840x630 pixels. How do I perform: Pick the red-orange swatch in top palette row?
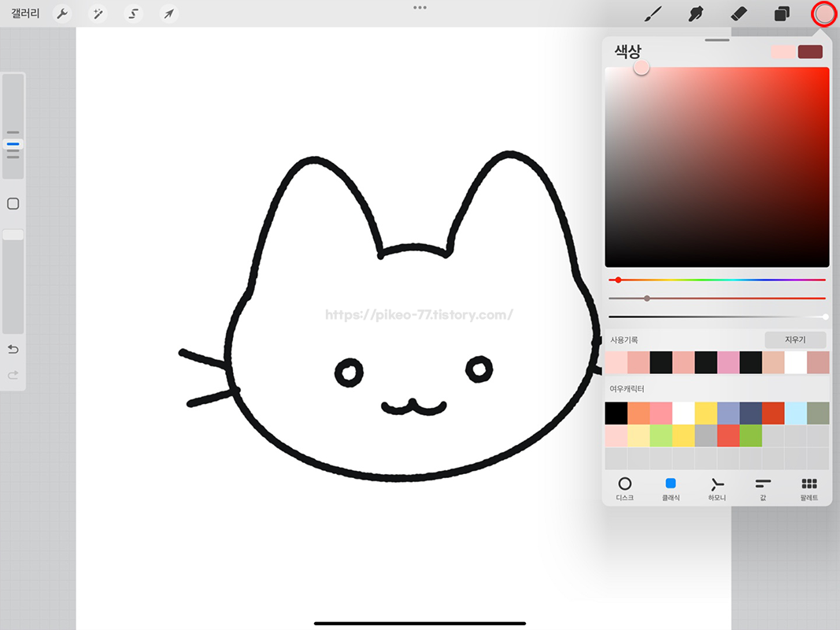(x=773, y=413)
